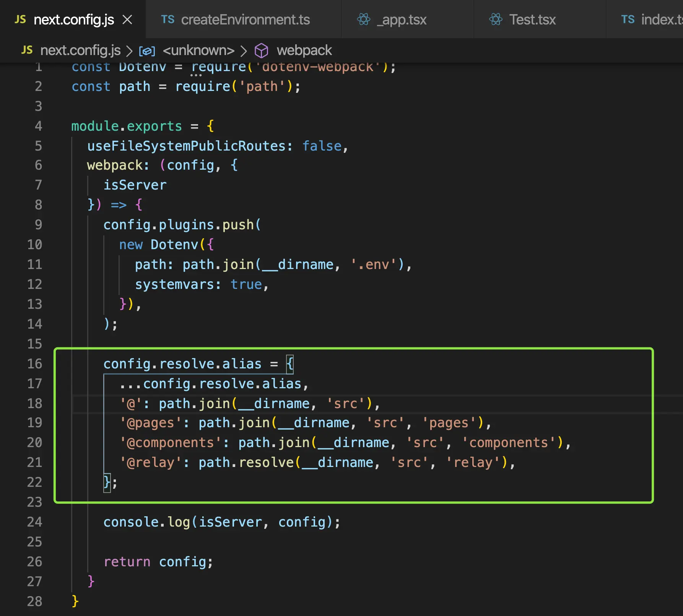The width and height of the screenshot is (683, 616).
Task: Click line number 16 in the gutter
Action: pos(34,363)
